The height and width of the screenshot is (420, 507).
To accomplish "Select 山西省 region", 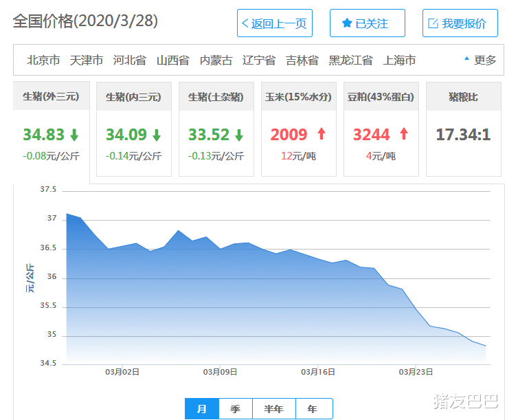I will click(x=172, y=60).
